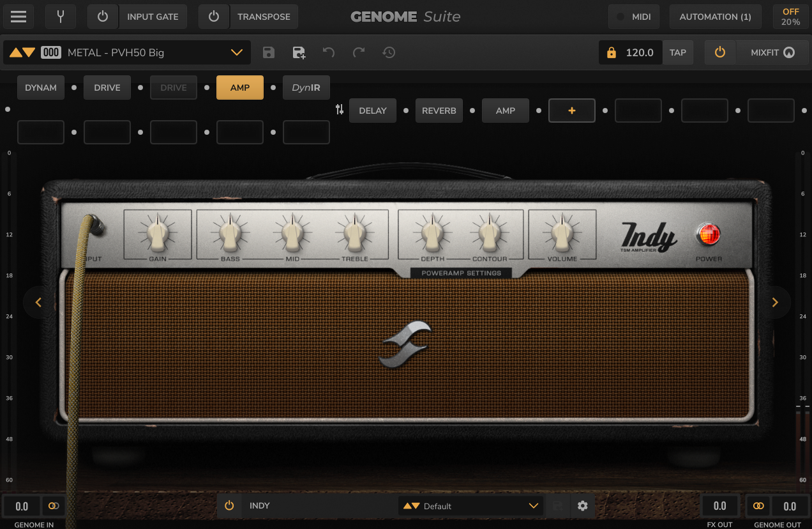The image size is (812, 529).
Task: Click the Genome Out 0.0 value
Action: (790, 506)
